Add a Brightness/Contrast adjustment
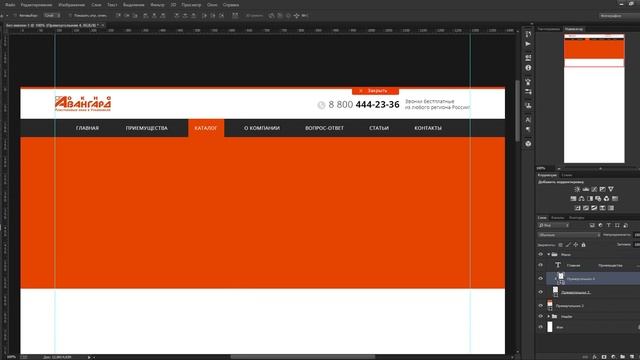Screen dimensions: 640x360 point(578,189)
